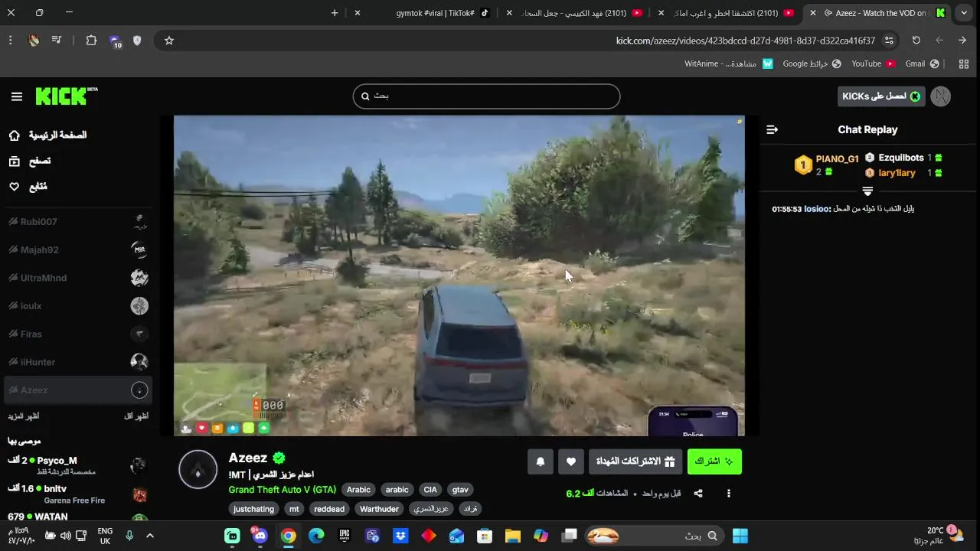Open the Gmail bookmark

tap(923, 64)
